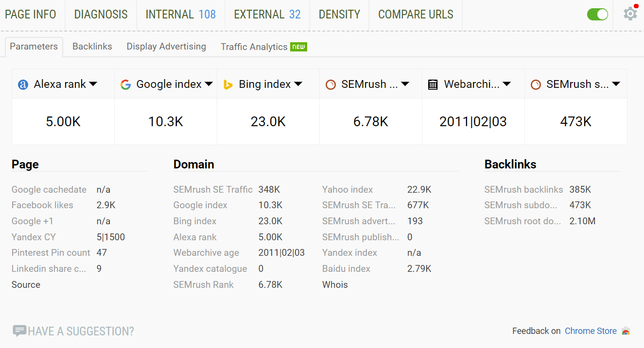The width and height of the screenshot is (644, 348).
Task: Open the INTERNAL 108 tab
Action: coord(180,14)
